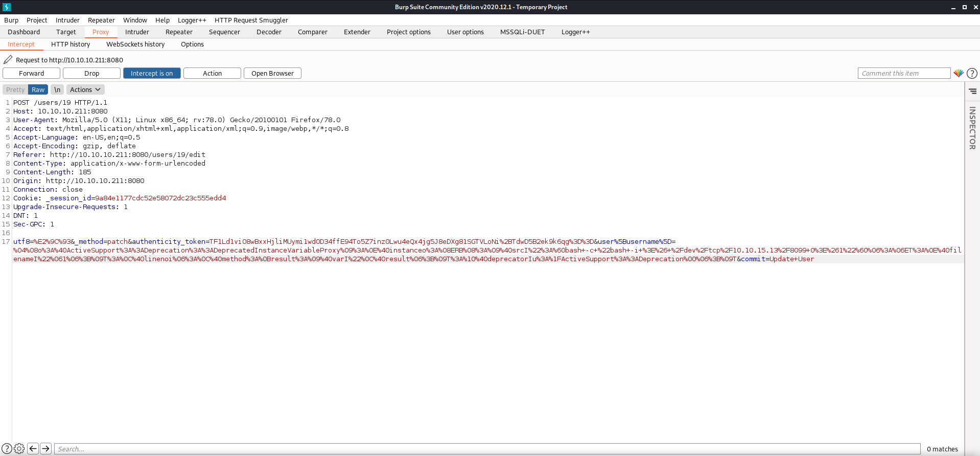Open the MSSQLi-DUET tab
The width and height of the screenshot is (980, 456).
coord(523,32)
